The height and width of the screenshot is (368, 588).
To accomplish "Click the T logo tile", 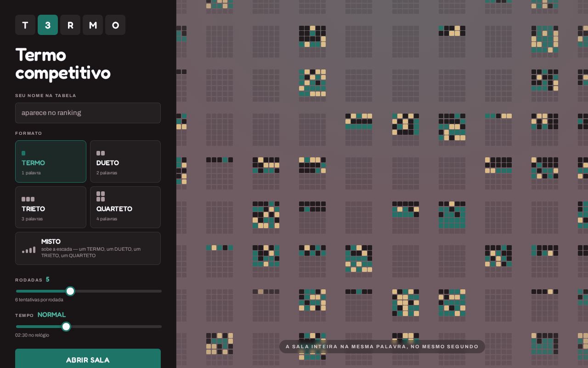I will (25, 25).
